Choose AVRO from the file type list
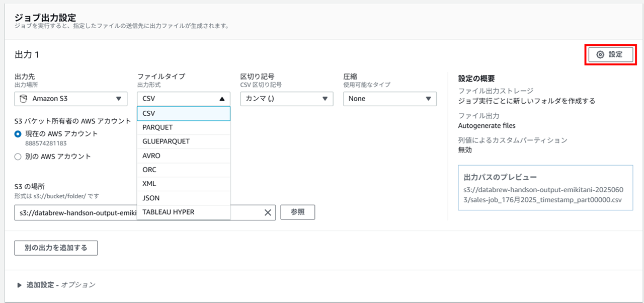Screen dimensions: 644x303 coord(184,156)
